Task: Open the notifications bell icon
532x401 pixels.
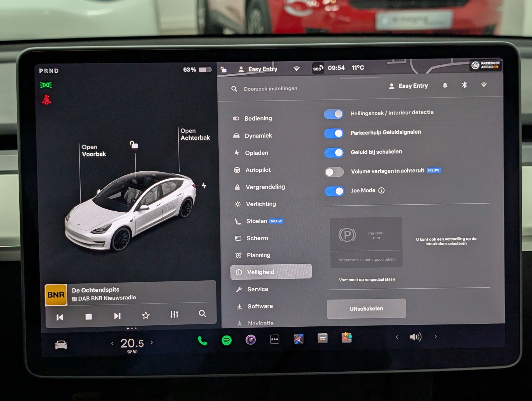Action: pos(445,86)
